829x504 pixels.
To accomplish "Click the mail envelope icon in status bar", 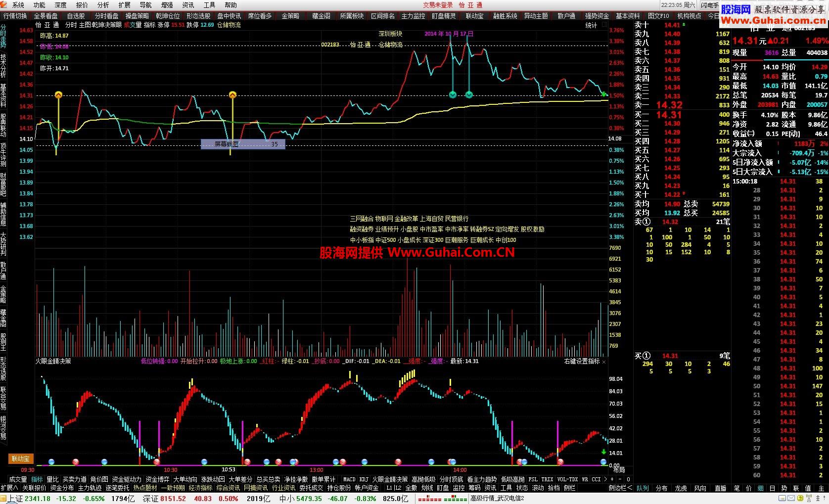I will pos(791,498).
